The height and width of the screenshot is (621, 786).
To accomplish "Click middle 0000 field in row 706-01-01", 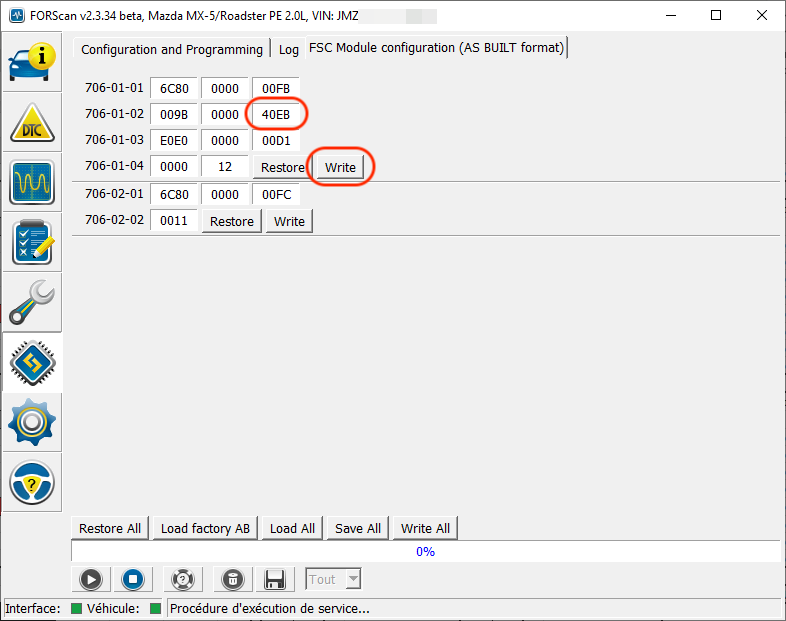I will click(225, 88).
